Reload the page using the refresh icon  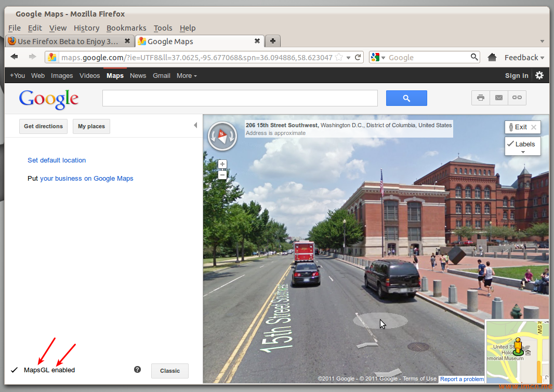click(x=358, y=57)
